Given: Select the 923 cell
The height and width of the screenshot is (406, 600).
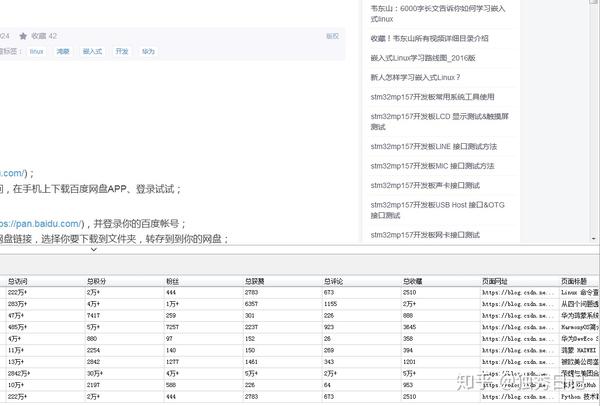Looking at the screenshot, I should click(362, 327).
